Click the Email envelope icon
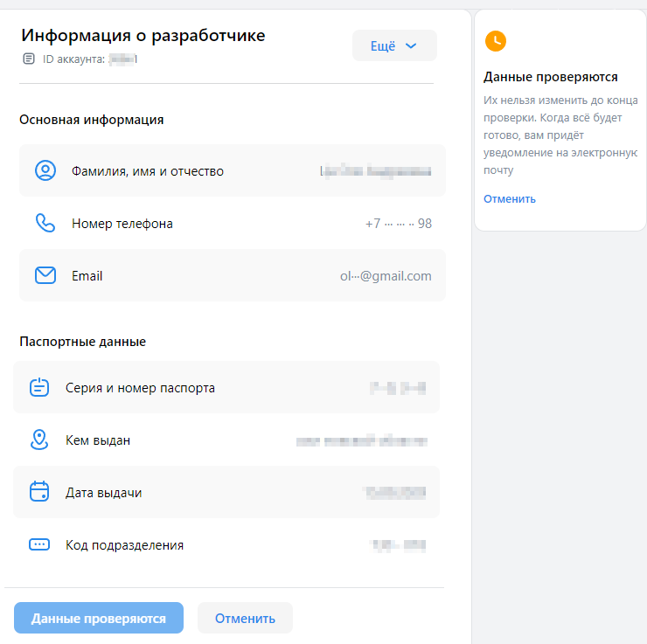The height and width of the screenshot is (644, 647). pyautogui.click(x=45, y=275)
